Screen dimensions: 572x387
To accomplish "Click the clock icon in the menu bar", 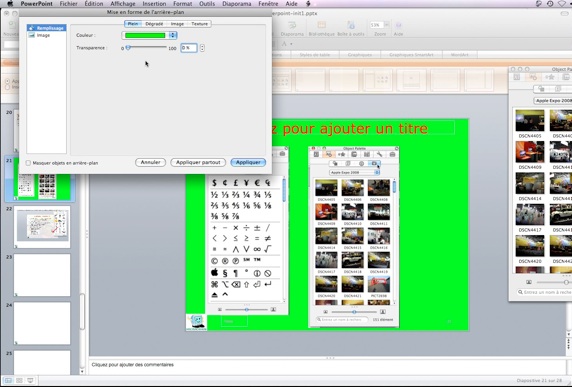I will (x=550, y=4).
